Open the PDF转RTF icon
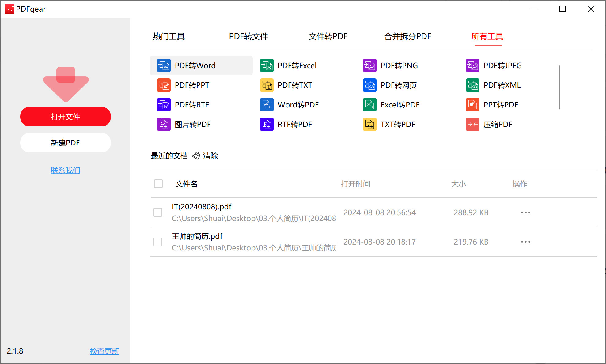606x364 pixels. (x=164, y=105)
